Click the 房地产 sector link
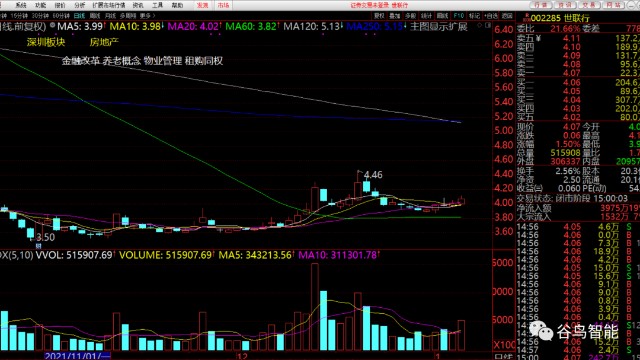Image resolution: width=640 pixels, height=360 pixels. (x=104, y=42)
